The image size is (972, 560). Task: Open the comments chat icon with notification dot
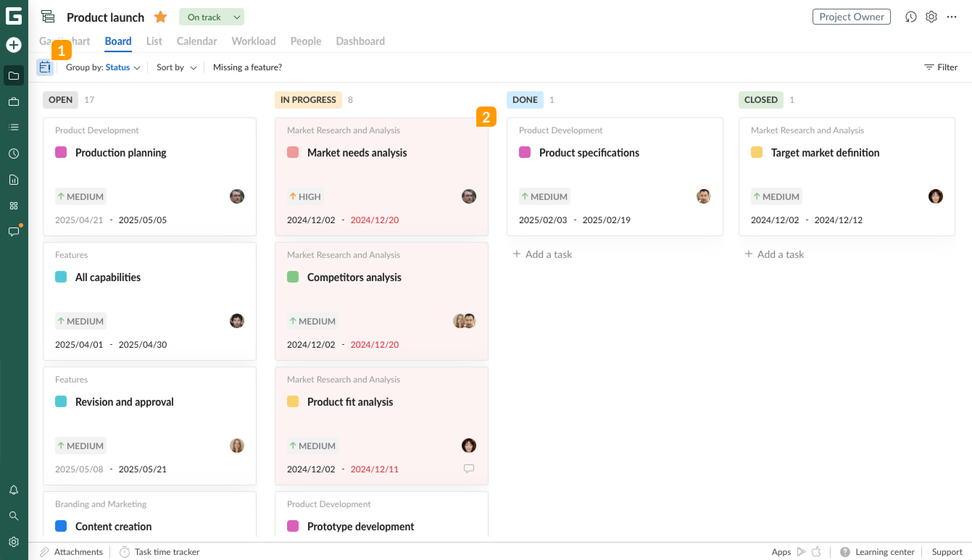click(13, 231)
